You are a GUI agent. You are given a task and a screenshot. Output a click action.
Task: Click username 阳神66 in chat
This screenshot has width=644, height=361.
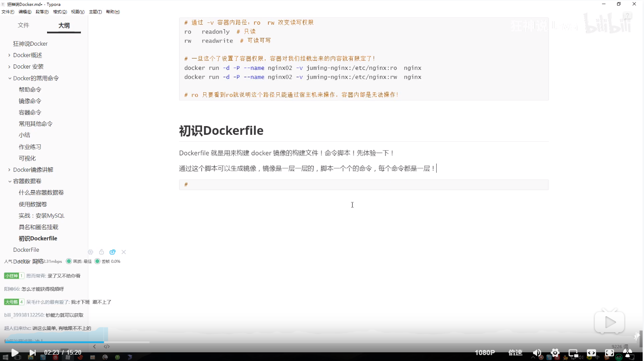(12, 289)
